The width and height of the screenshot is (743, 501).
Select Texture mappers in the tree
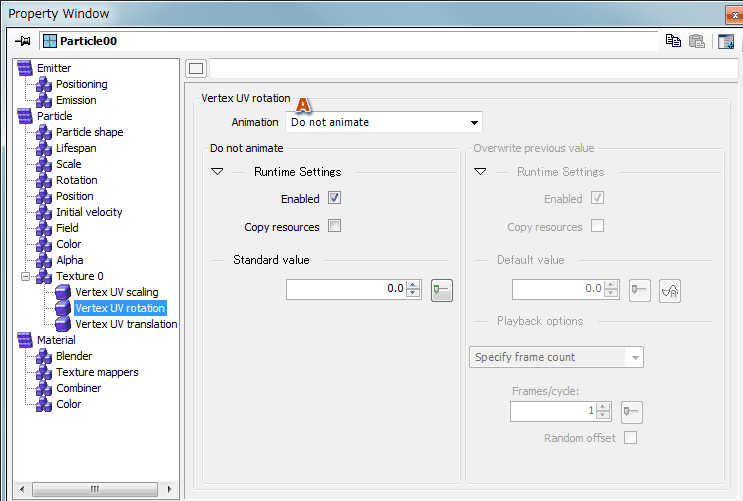[97, 372]
